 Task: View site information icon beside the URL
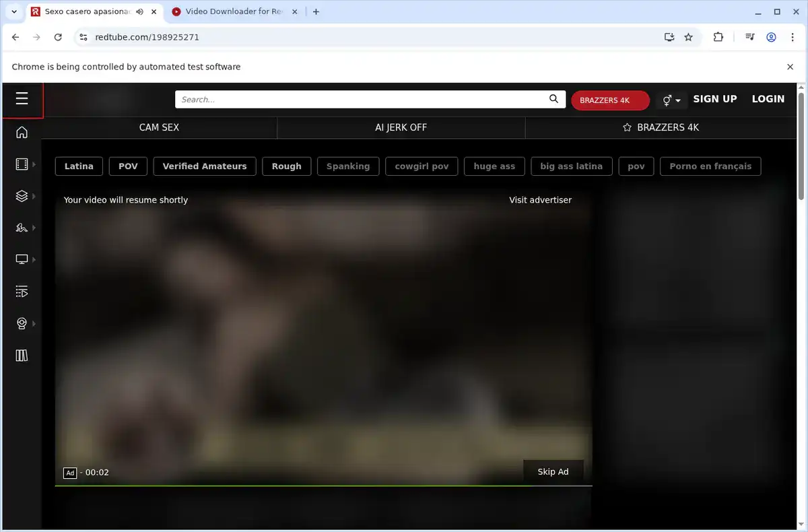(83, 38)
